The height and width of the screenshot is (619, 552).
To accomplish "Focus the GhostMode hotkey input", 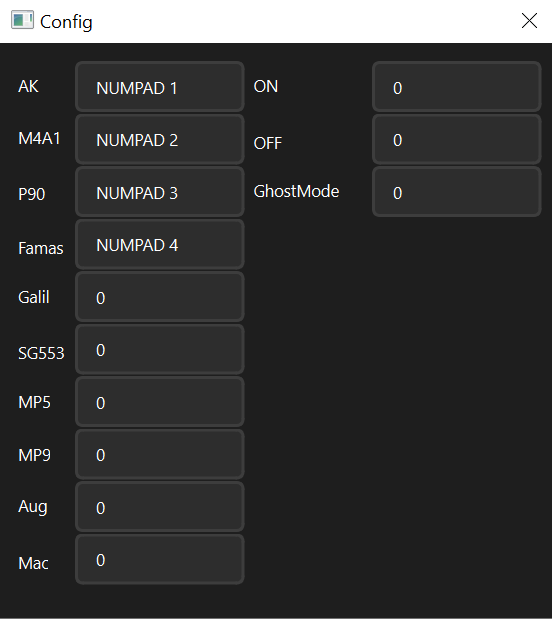I will tap(456, 192).
